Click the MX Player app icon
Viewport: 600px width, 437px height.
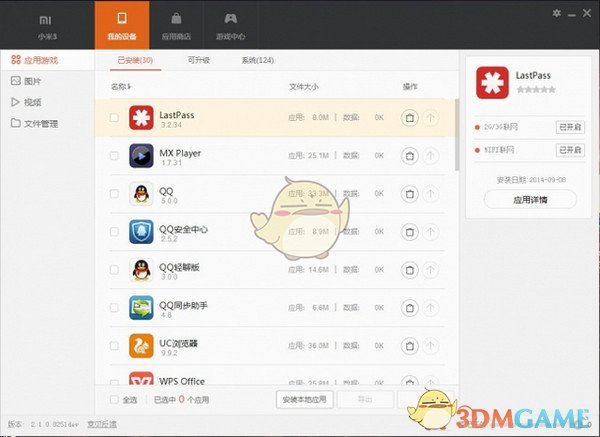pos(141,156)
